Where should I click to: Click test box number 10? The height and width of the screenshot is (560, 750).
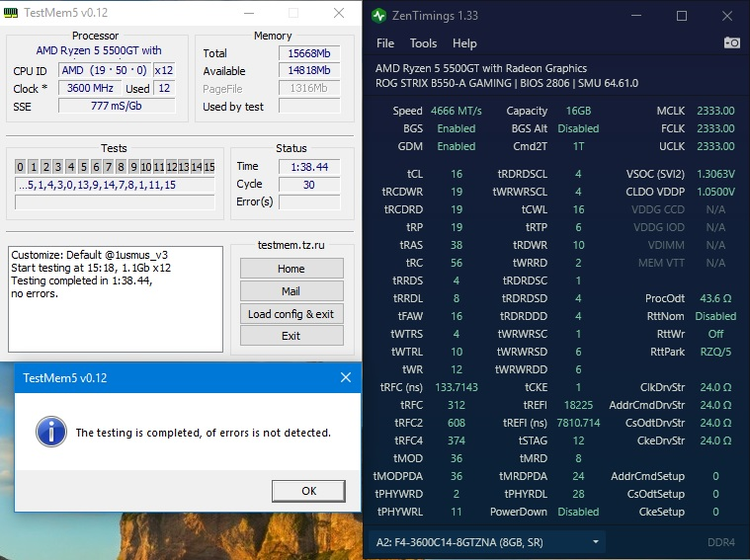(146, 167)
